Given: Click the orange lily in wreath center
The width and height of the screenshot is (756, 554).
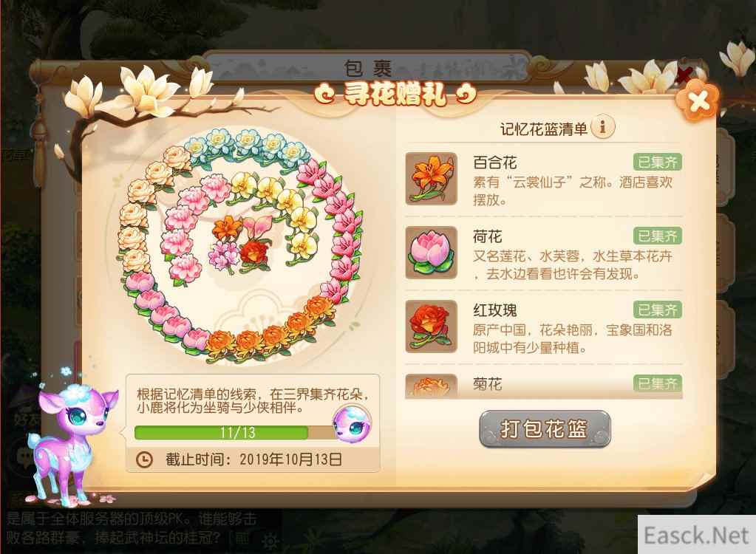Looking at the screenshot, I should (x=227, y=228).
